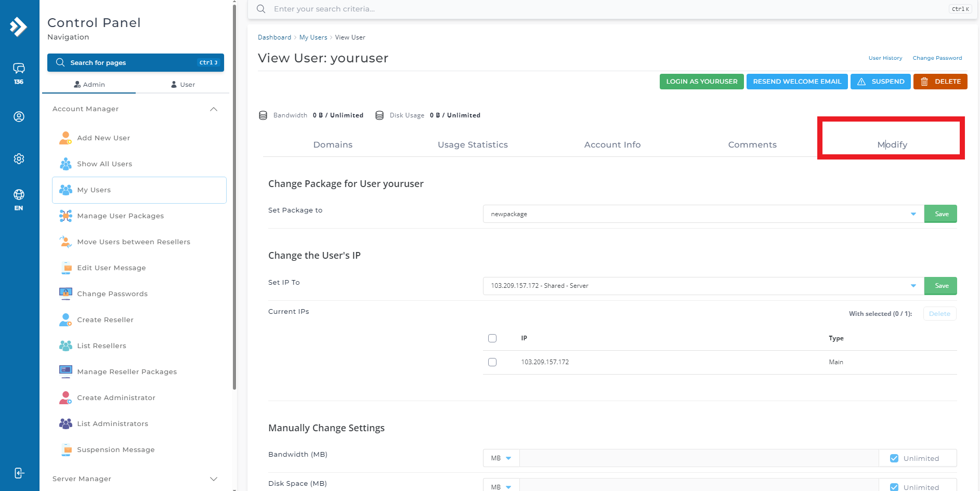Open Show All Users menu item

[x=139, y=164]
